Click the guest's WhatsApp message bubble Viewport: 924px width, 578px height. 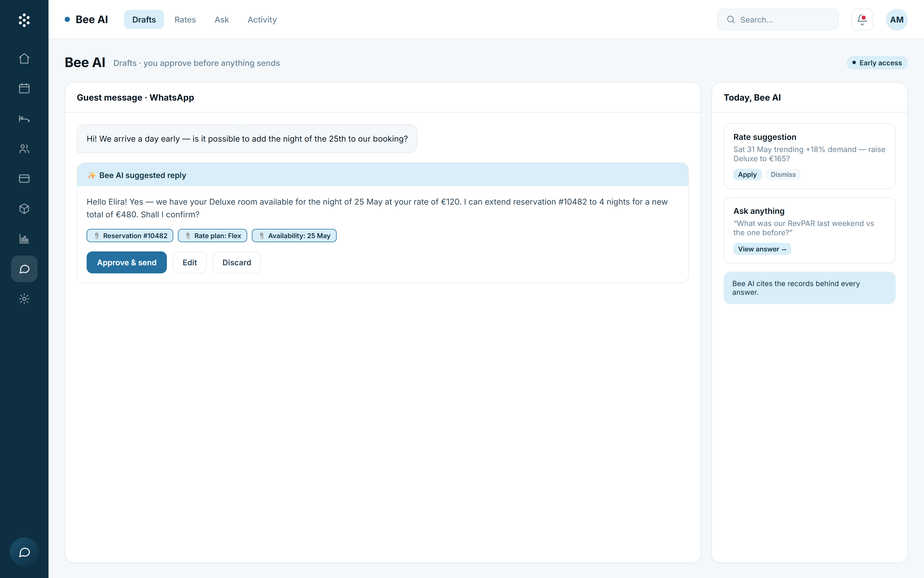(247, 139)
